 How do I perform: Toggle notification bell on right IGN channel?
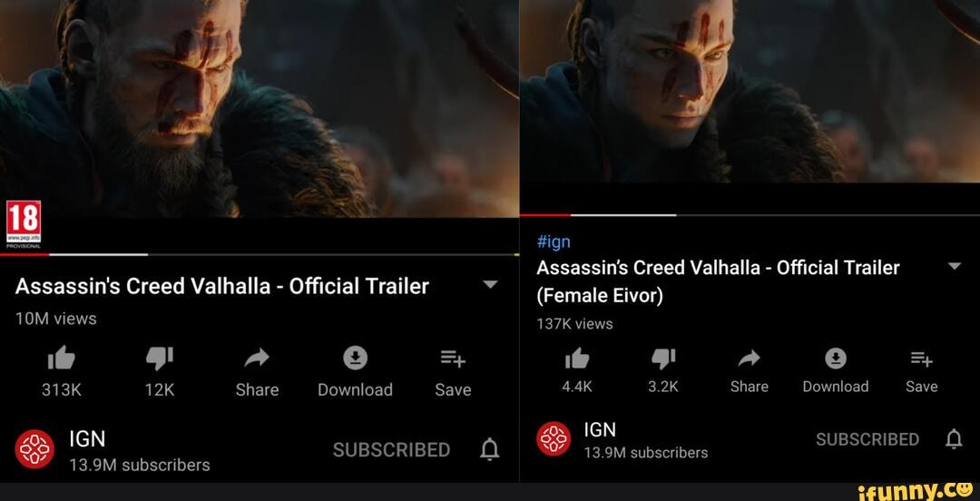954,439
